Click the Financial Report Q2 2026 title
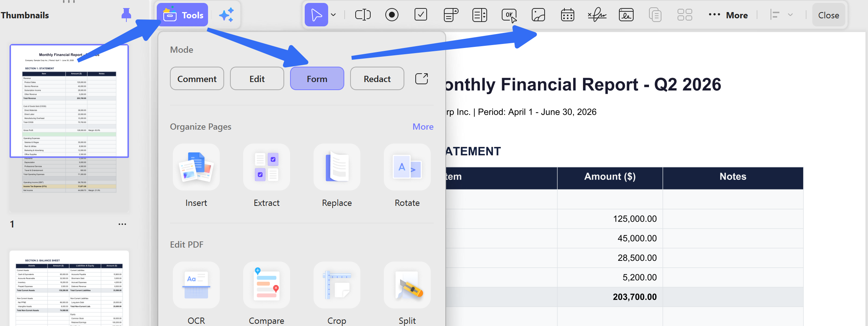868x326 pixels. [583, 85]
